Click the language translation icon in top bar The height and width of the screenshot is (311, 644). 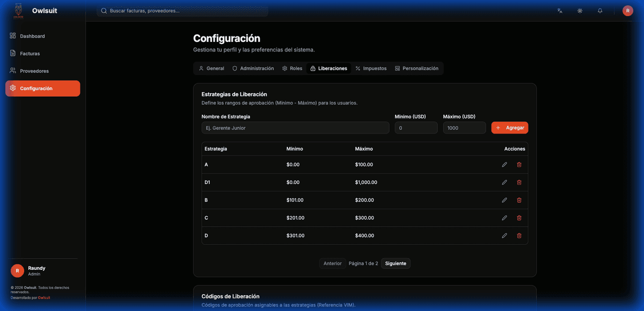(x=560, y=11)
